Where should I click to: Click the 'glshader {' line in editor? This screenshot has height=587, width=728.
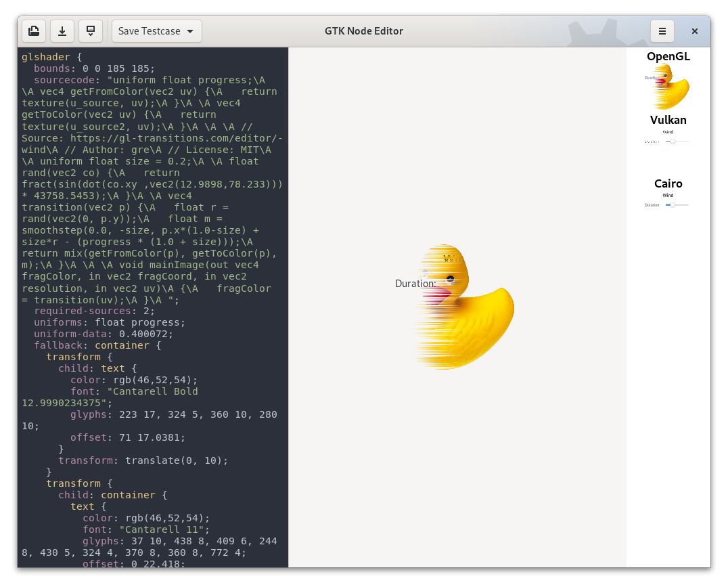pos(52,57)
